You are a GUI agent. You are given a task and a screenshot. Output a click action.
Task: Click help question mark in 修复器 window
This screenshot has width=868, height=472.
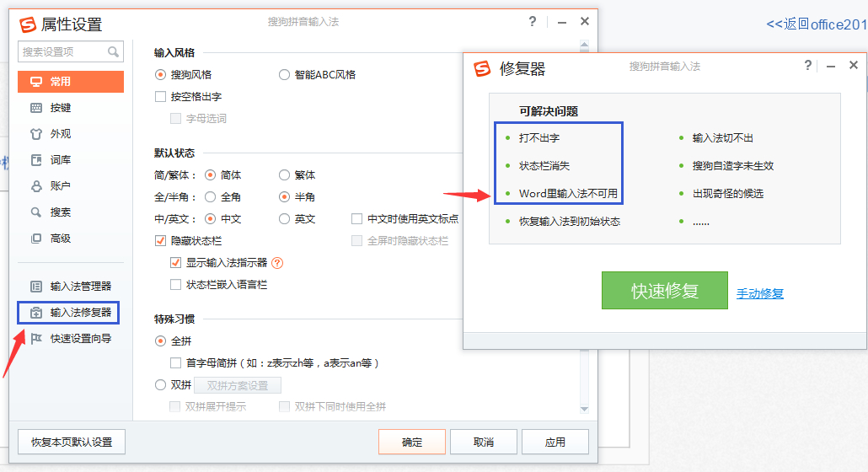(807, 65)
